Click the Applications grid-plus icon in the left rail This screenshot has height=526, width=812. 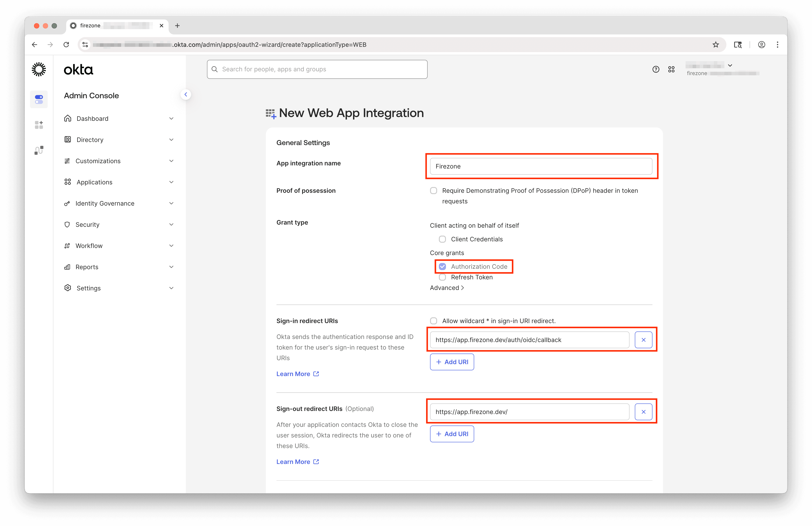coord(39,125)
